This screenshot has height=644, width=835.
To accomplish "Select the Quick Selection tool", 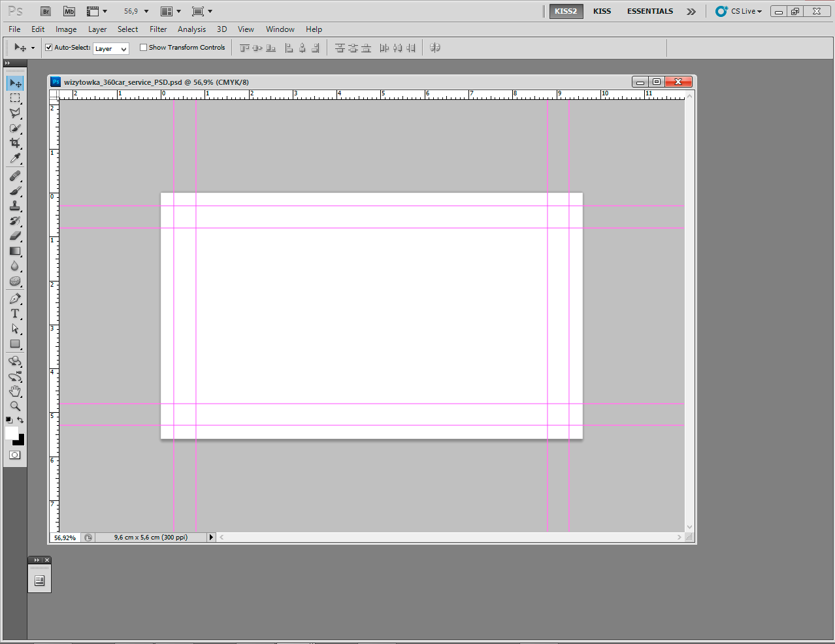I will coord(15,128).
